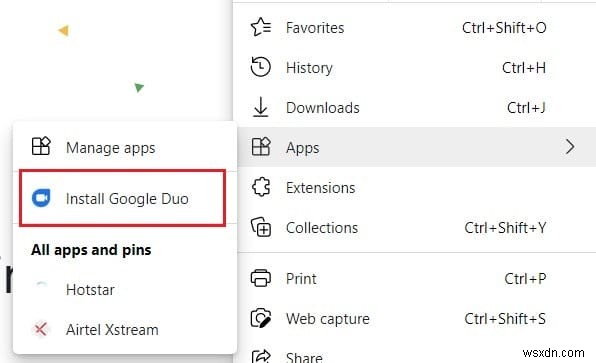Image resolution: width=596 pixels, height=363 pixels.
Task: Click the Ctrl+P shortcut label
Action: (525, 279)
